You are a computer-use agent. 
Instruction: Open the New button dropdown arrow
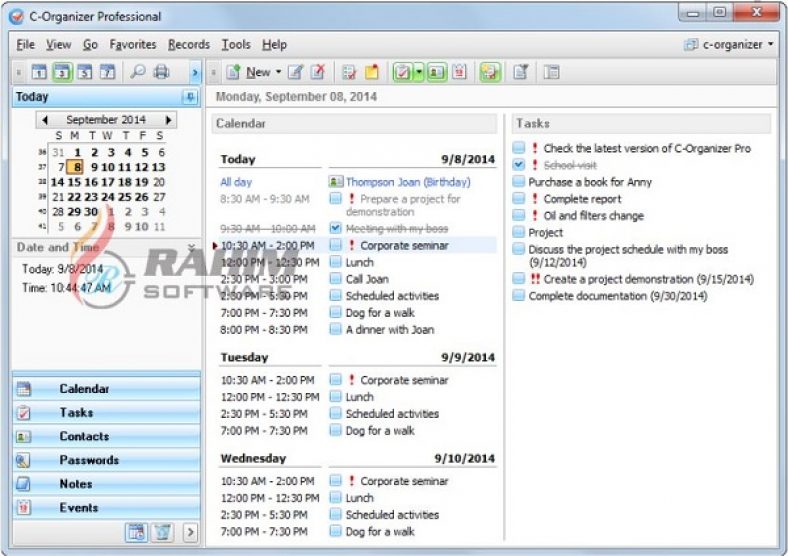pyautogui.click(x=278, y=72)
